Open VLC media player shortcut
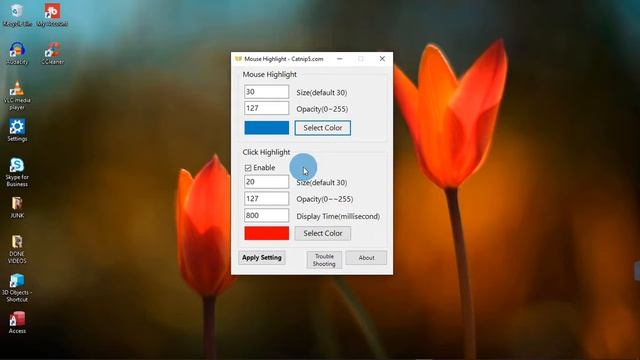Image resolution: width=640 pixels, height=360 pixels. [x=17, y=95]
